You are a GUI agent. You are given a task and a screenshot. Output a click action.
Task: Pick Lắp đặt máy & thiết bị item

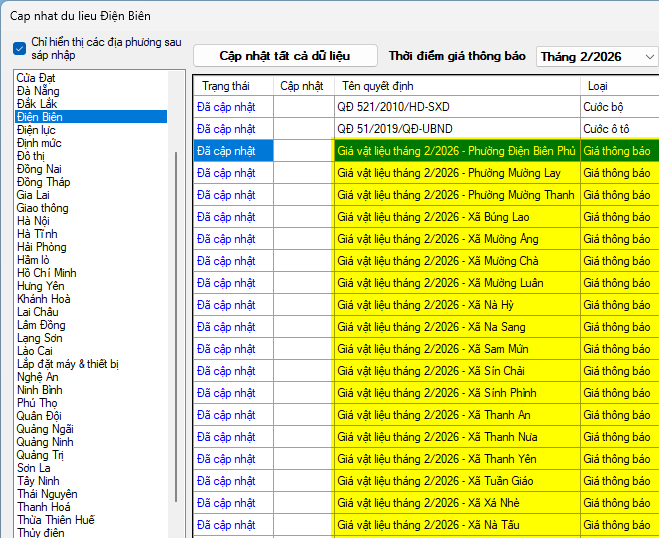[67, 363]
